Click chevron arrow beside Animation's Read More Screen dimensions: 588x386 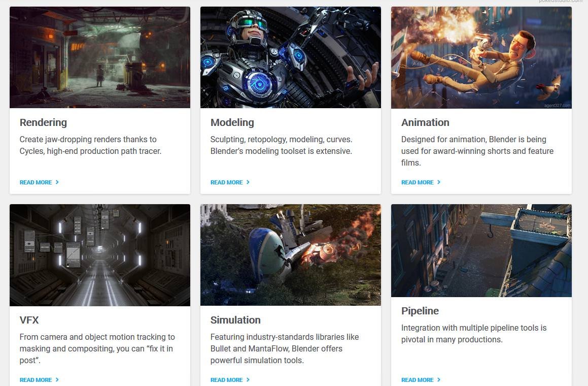point(439,182)
